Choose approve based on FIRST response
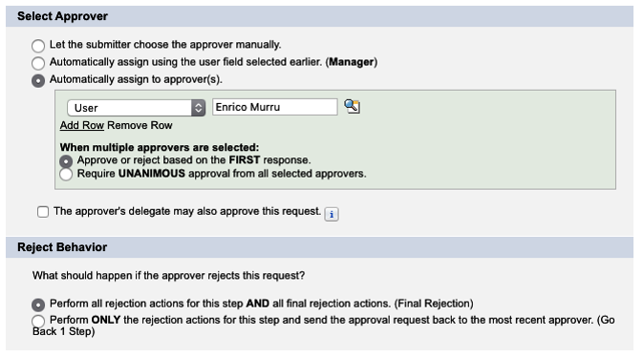Screen dimensions: 644x358 click(x=66, y=161)
